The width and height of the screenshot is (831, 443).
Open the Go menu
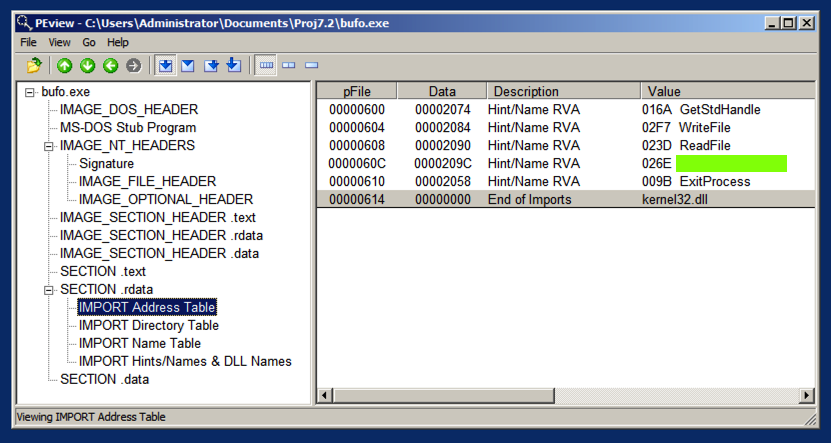point(89,42)
